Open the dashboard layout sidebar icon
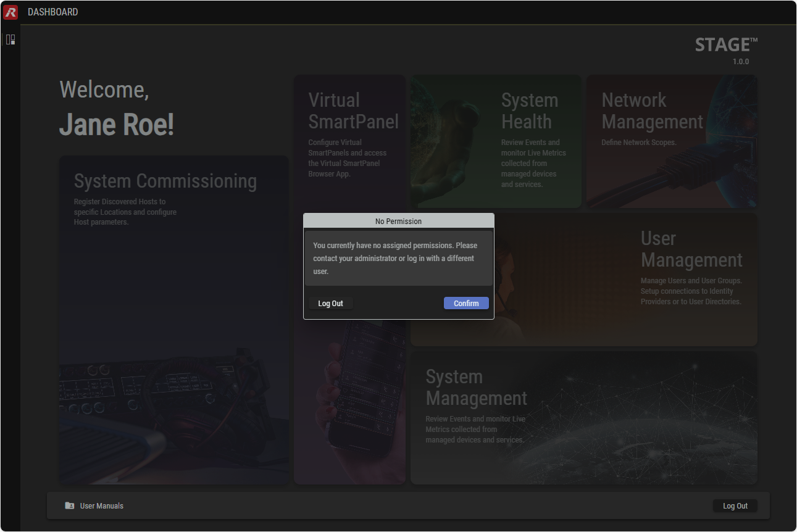Image resolution: width=797 pixels, height=532 pixels. pyautogui.click(x=10, y=39)
